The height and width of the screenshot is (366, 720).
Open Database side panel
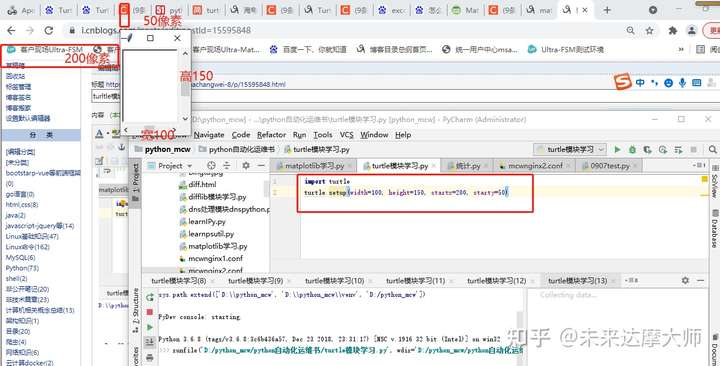(715, 228)
